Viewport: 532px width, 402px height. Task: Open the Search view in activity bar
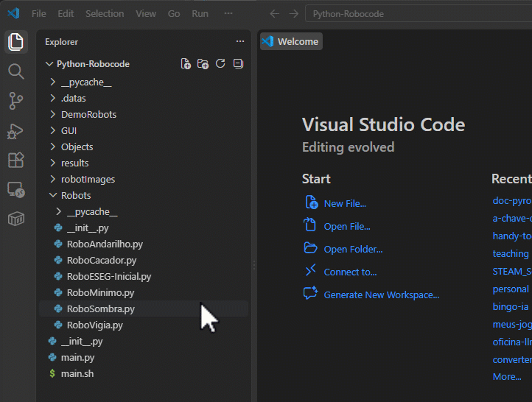click(x=15, y=71)
